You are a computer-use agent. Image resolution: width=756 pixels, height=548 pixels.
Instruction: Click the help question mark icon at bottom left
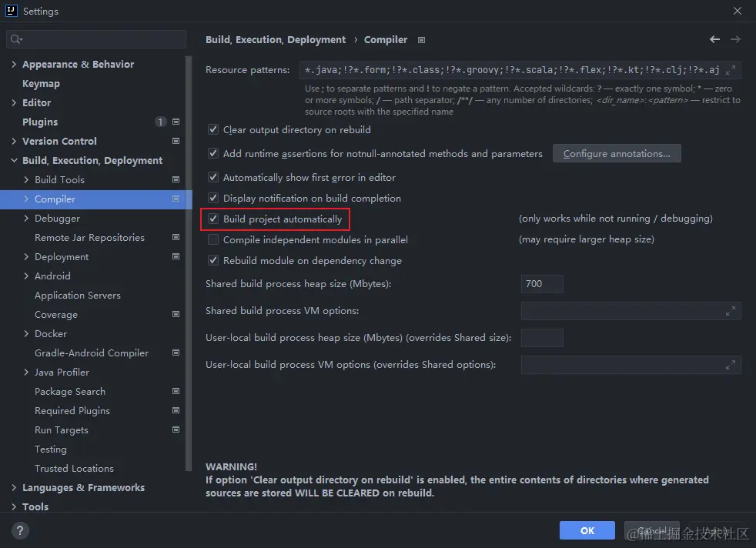point(20,530)
